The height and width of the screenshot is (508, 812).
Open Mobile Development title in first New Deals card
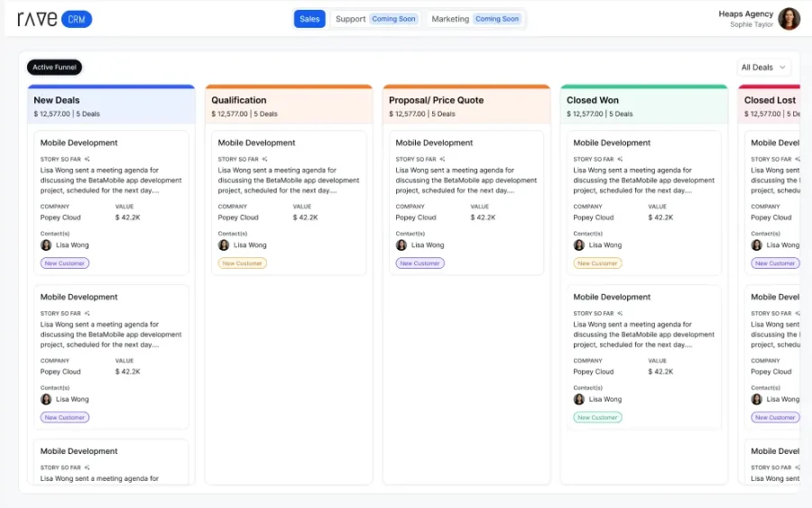78,143
